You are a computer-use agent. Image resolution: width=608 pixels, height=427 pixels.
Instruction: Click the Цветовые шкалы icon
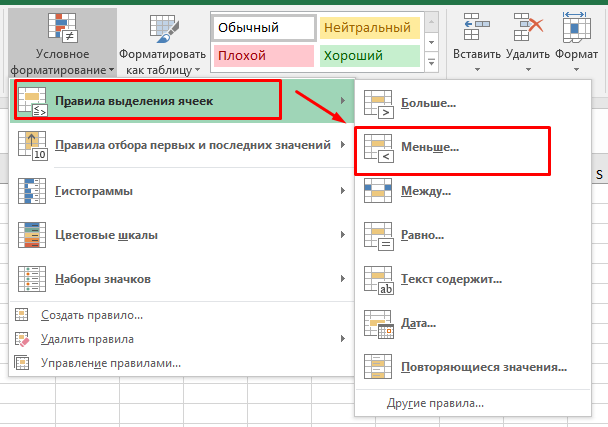32,235
